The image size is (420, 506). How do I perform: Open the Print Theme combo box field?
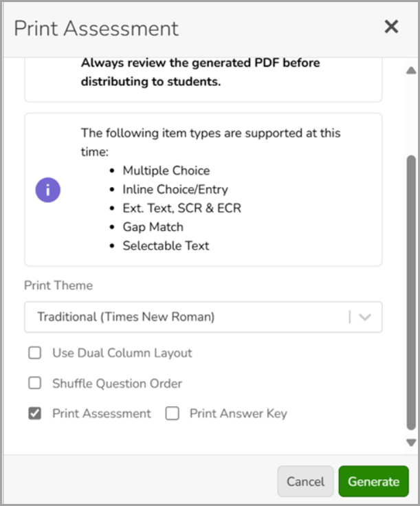click(x=203, y=317)
